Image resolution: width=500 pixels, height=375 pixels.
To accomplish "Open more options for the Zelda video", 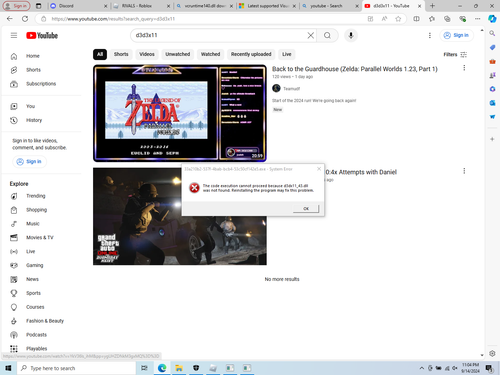I will pyautogui.click(x=464, y=68).
